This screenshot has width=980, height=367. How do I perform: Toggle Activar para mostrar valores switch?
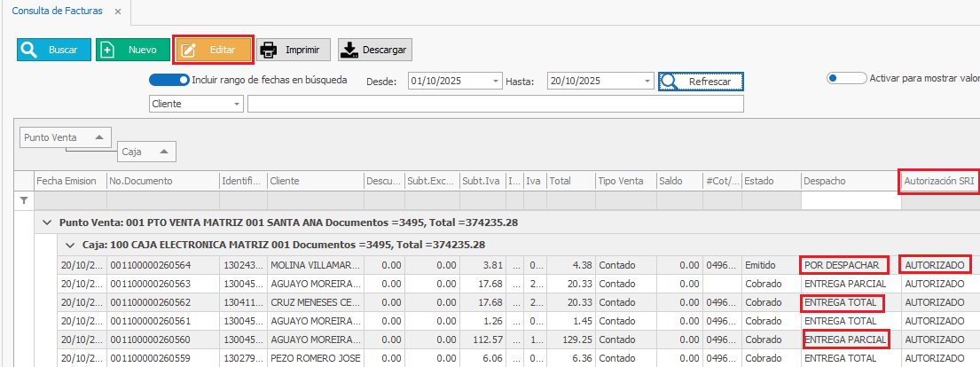[x=845, y=78]
